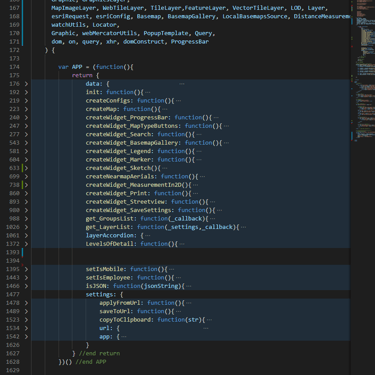Click 'MapImageLayer' on line 167

[x=73, y=8]
